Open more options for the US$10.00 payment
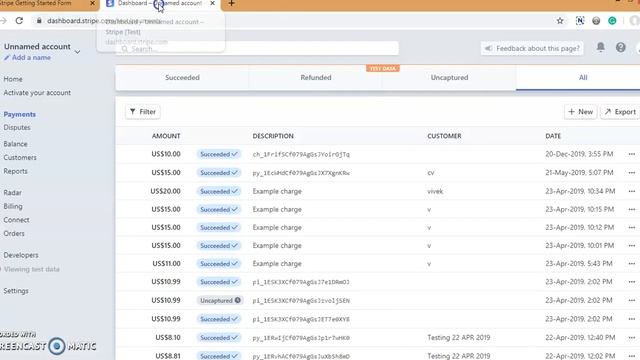This screenshot has height=360, width=640. pyautogui.click(x=631, y=154)
